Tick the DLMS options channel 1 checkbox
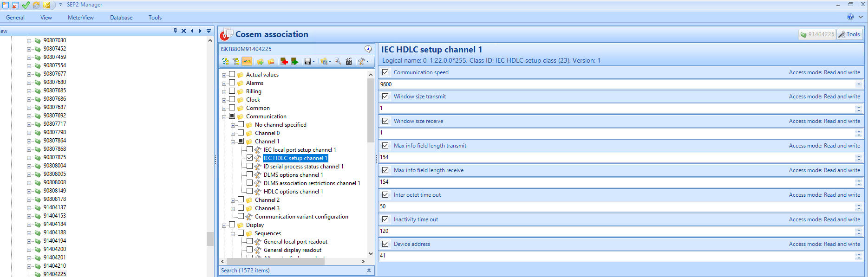 [x=250, y=175]
